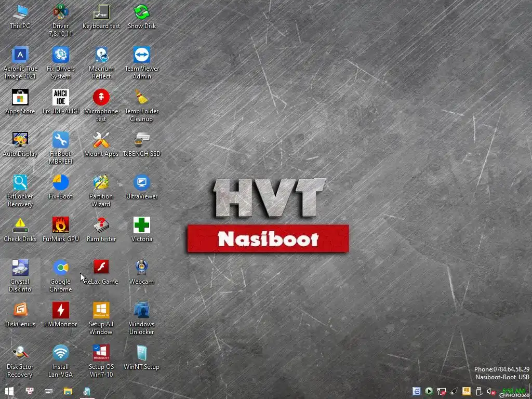Open the Check Disks tool

point(20,230)
